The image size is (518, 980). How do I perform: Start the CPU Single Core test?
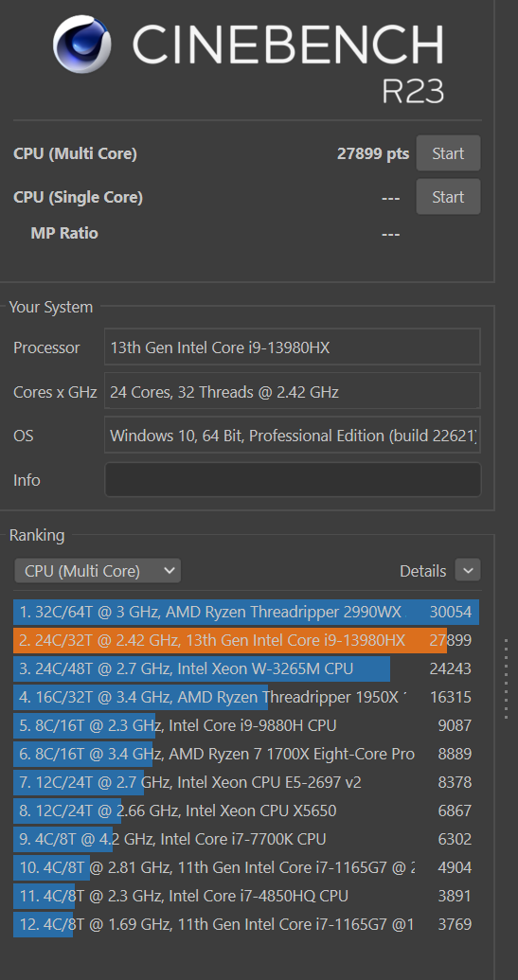coord(448,197)
